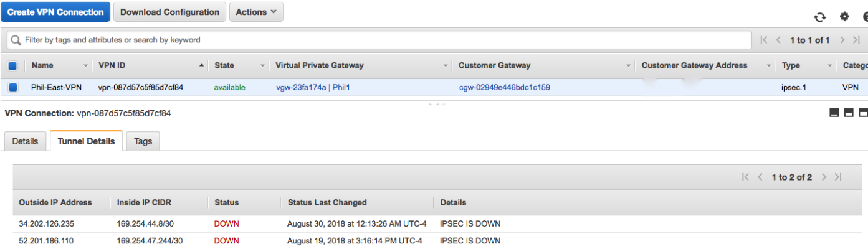Switch to the Tags tab
This screenshot has width=868, height=249.
click(x=143, y=141)
